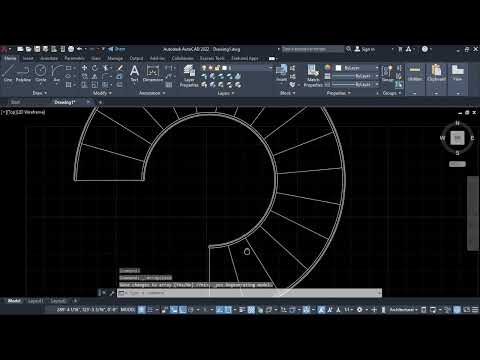Click the new drawing plus tab button
Image resolution: width=480 pixels, height=360 pixels.
(100, 102)
